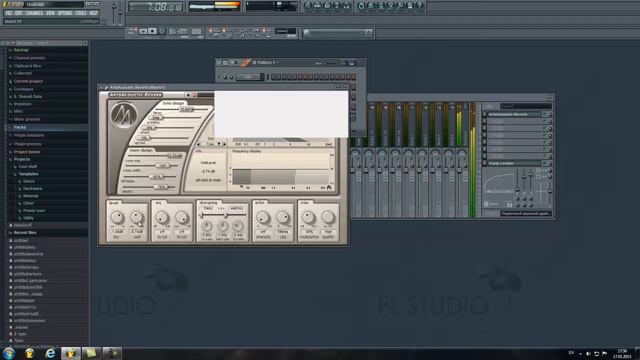Click the modulation knob in reverb
640x360 pixels.
(309, 217)
